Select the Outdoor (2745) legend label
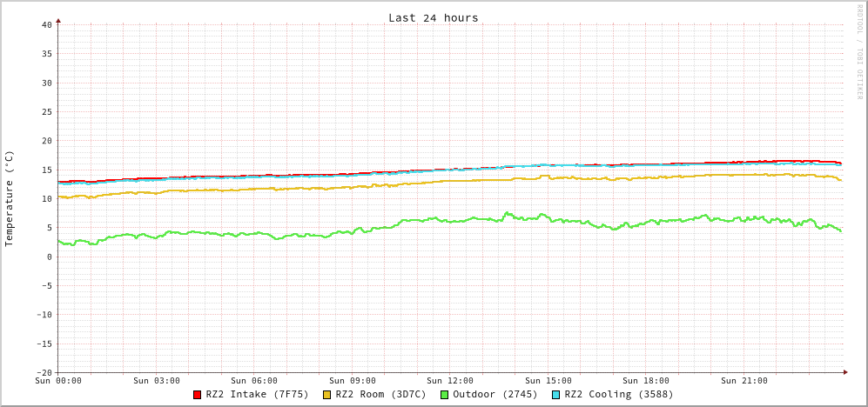The width and height of the screenshot is (868, 407). click(495, 394)
